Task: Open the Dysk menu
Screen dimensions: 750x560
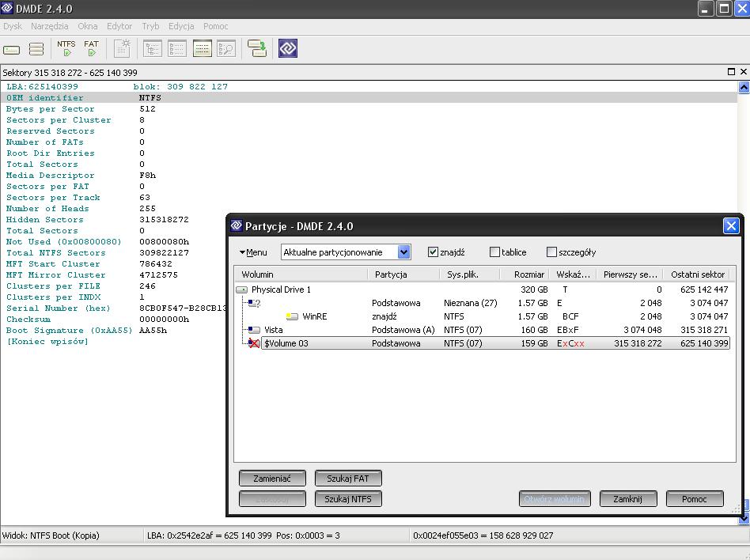Action: pos(13,26)
